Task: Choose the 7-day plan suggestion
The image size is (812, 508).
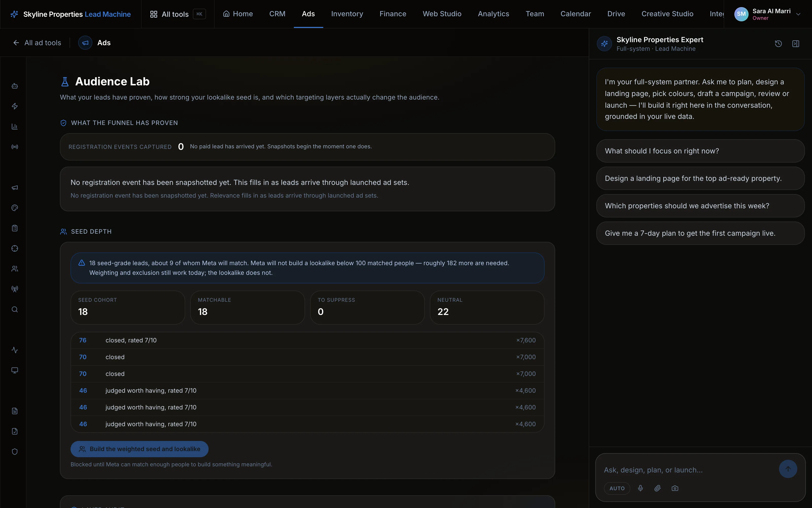Action: [700, 233]
